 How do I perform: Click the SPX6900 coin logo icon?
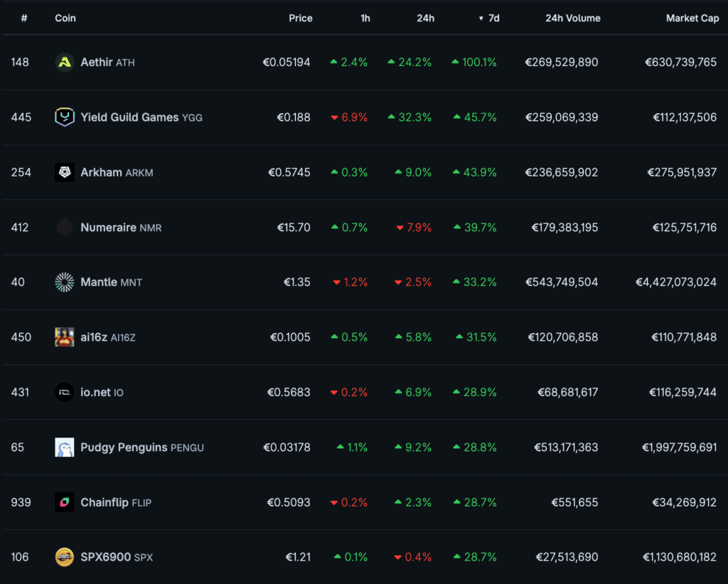(65, 557)
